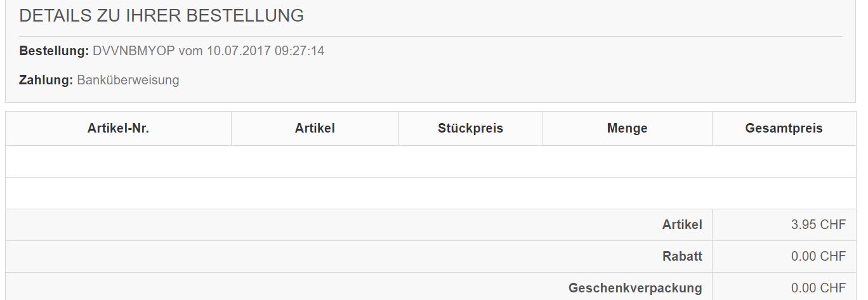Select the 3.95 CHF article total
868x300 pixels.
[x=819, y=225]
